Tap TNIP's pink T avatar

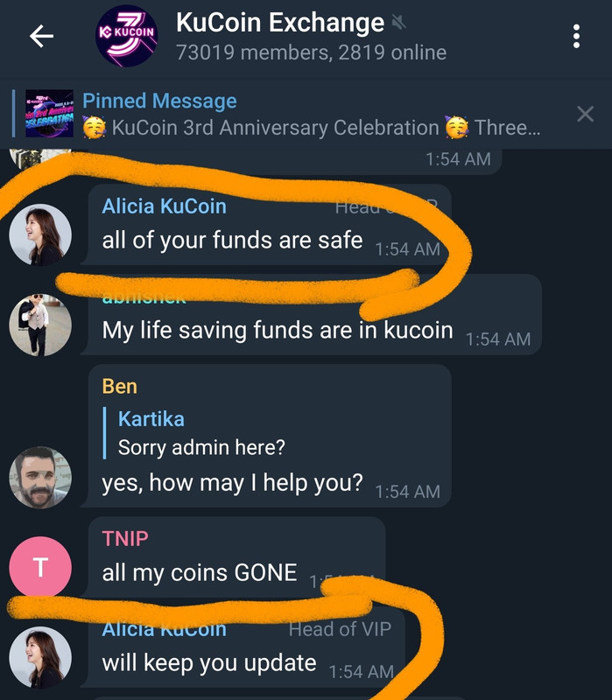[40, 567]
